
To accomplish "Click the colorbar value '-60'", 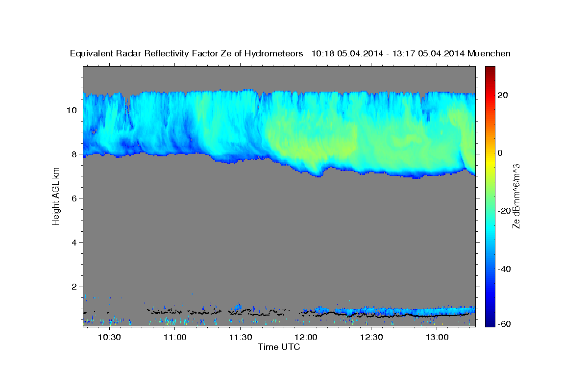I will click(504, 324).
